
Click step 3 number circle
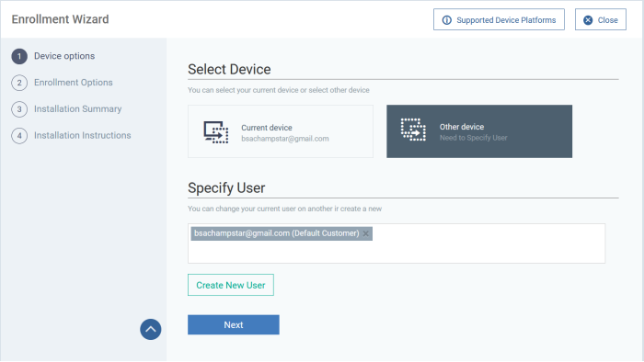(19, 109)
